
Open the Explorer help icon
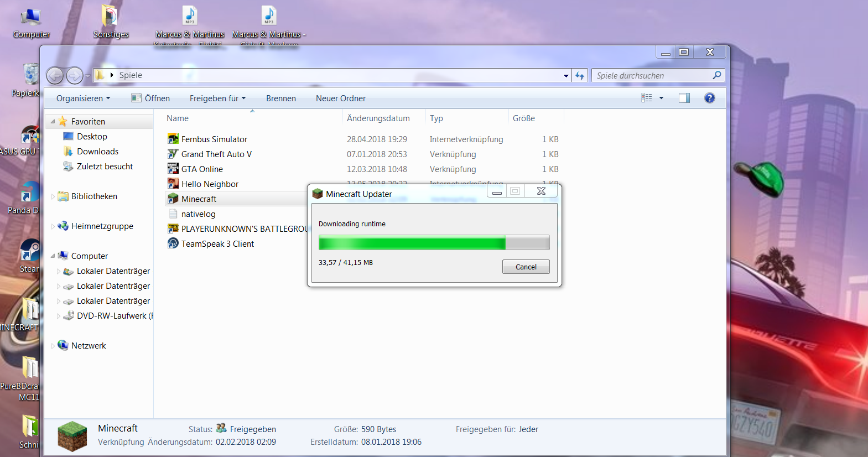tap(710, 98)
